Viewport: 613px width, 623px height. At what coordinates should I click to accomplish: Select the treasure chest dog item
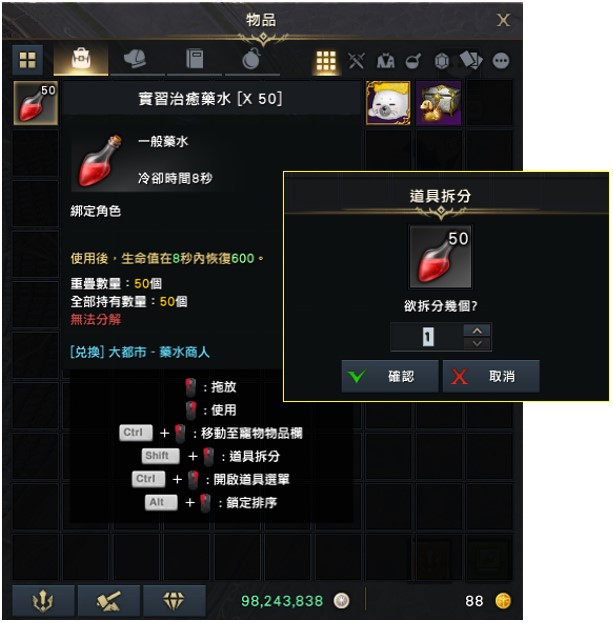click(x=439, y=103)
